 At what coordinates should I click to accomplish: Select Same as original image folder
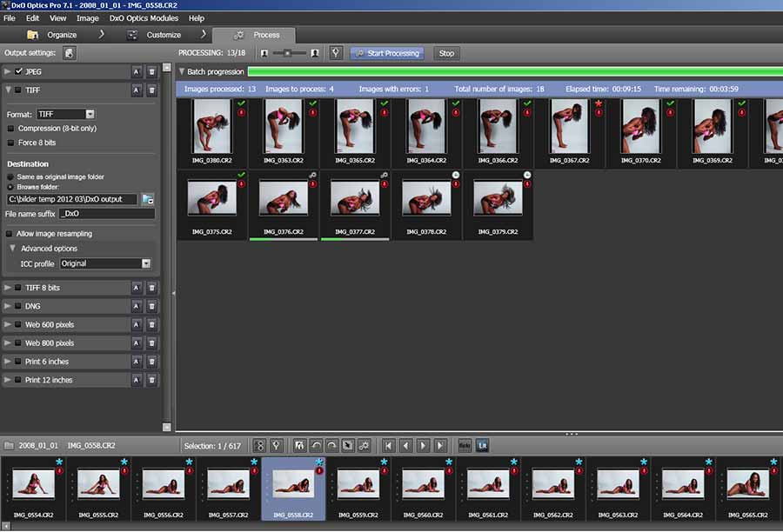tap(10, 176)
